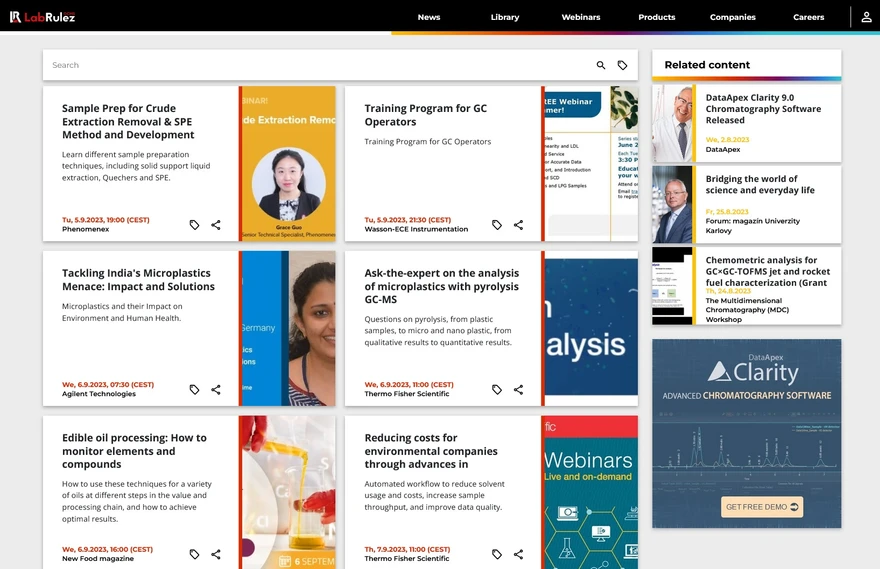Click Bridging the world article portrait thumbnail

tap(672, 205)
